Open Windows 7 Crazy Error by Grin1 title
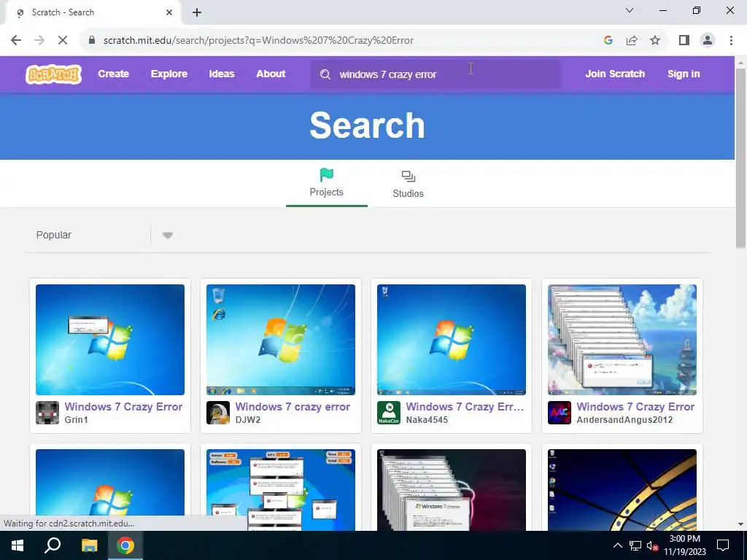The width and height of the screenshot is (747, 560). (x=123, y=407)
